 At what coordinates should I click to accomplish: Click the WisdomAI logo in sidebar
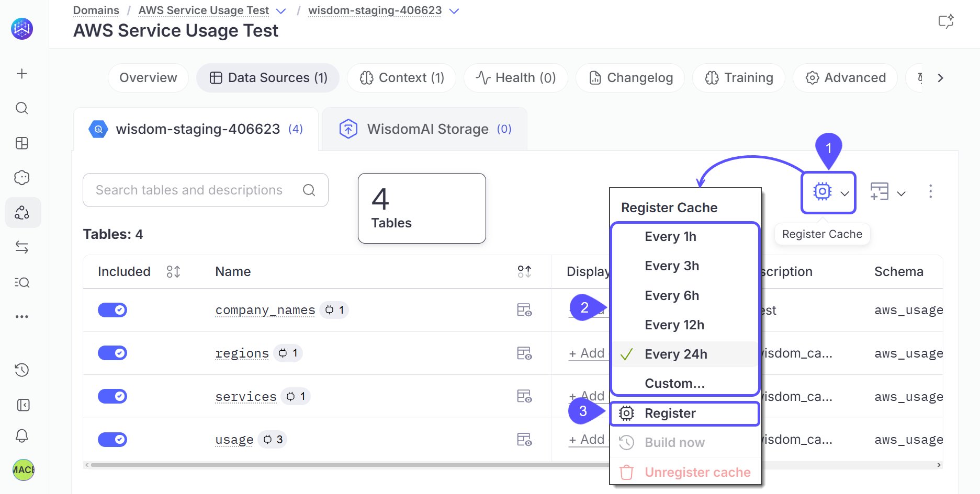22,29
